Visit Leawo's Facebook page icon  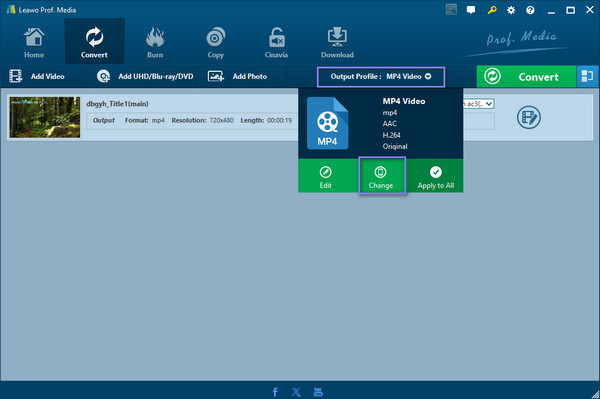coord(275,392)
